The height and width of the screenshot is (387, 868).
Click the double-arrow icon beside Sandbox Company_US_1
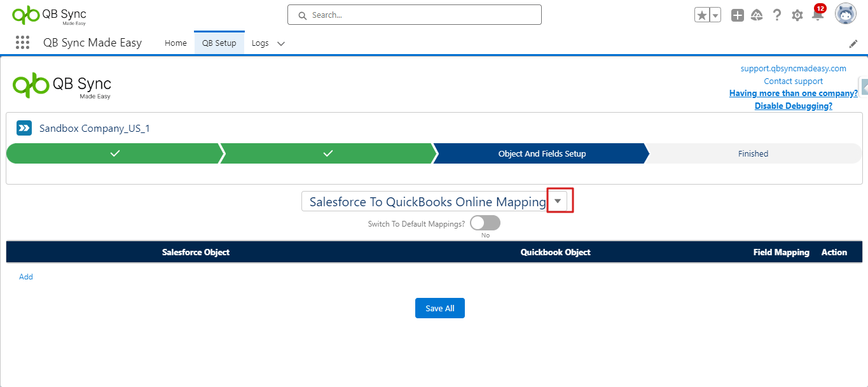[24, 128]
